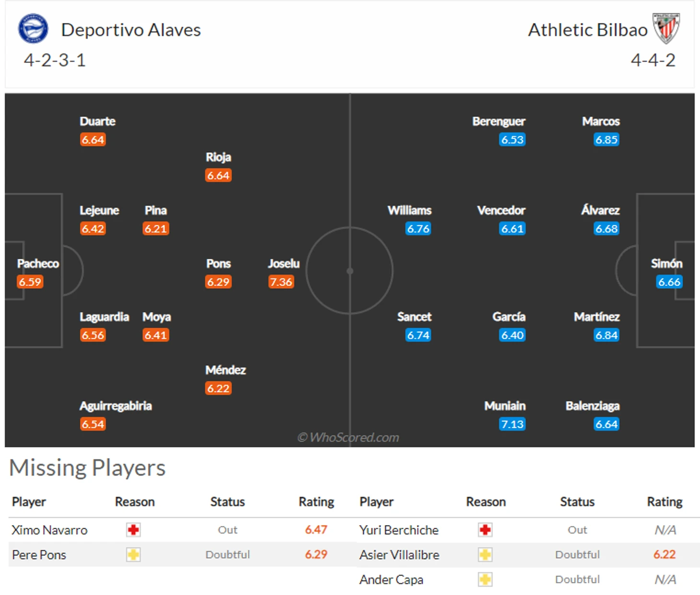Click the Athletic Bilbao team name
Viewport: 700px width, 595px height.
click(x=588, y=30)
